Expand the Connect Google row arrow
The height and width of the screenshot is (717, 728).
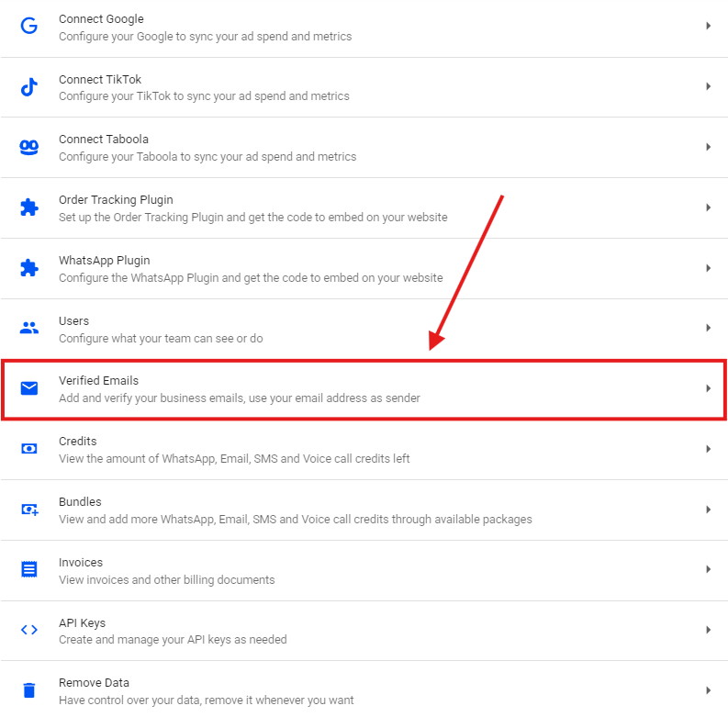point(708,27)
